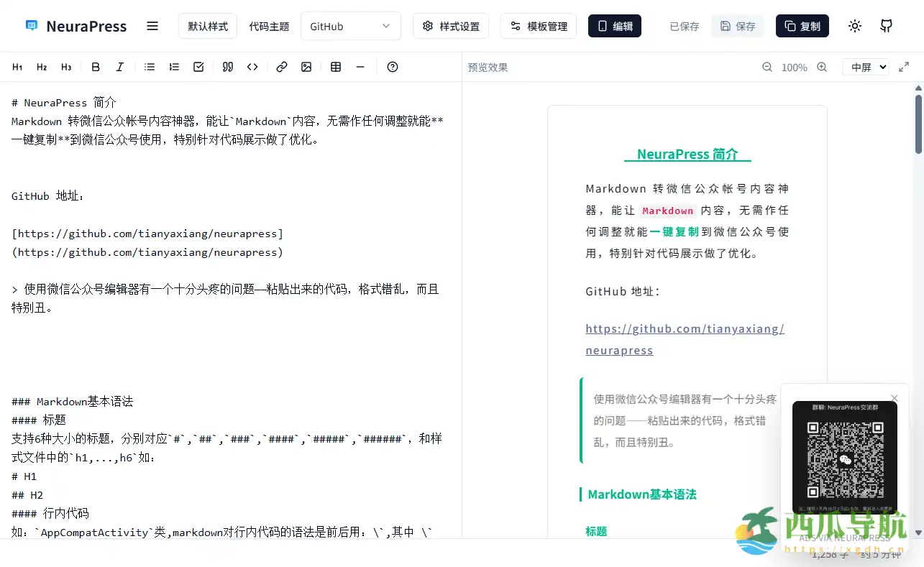Viewport: 924px width, 567px height.
Task: Open the hamburger menu
Action: point(152,25)
